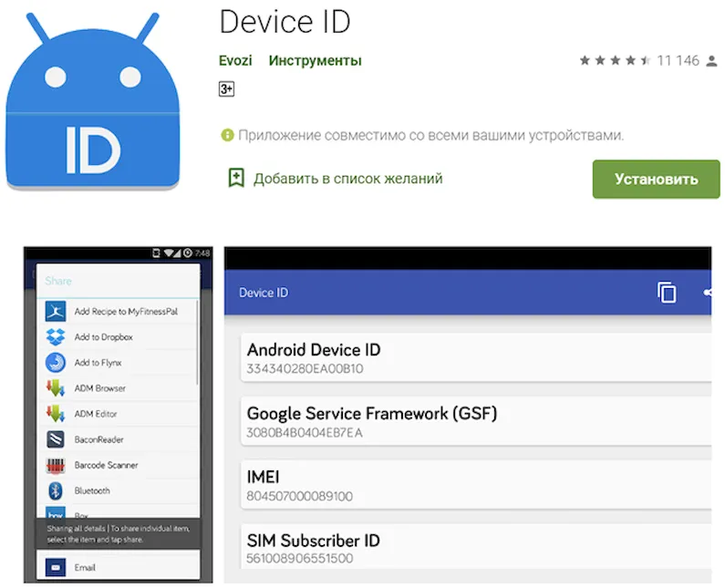Select Email in share list

pos(118,567)
